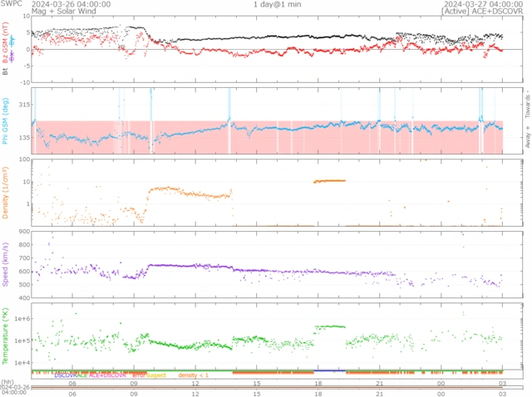Select the start time 2024-03-26 04:00:00 in header
This screenshot has height=397, width=532.
pos(71,4)
